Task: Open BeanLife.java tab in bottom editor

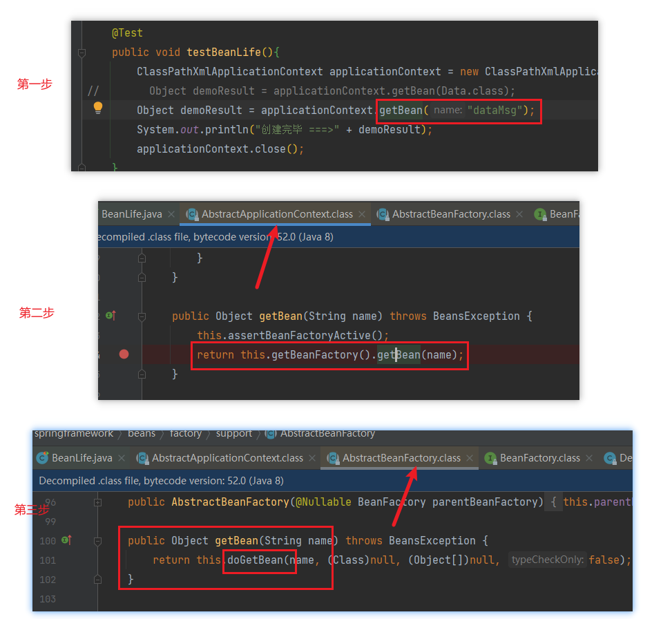Action: coord(81,458)
